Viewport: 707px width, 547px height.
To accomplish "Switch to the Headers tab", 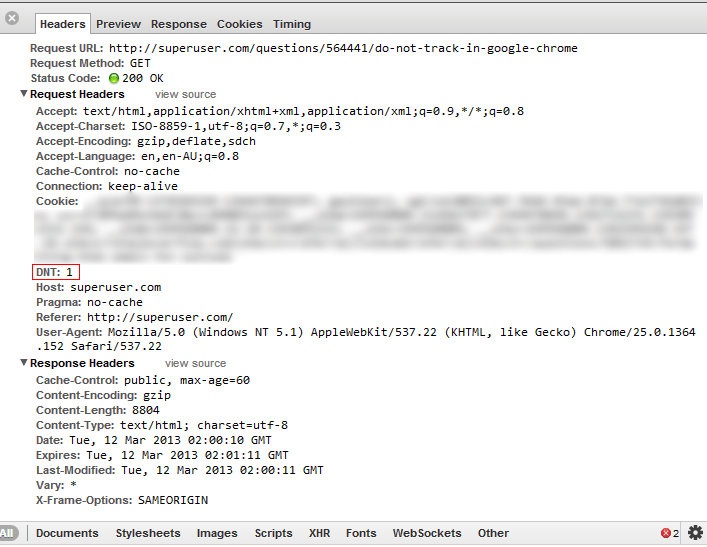I will point(62,24).
